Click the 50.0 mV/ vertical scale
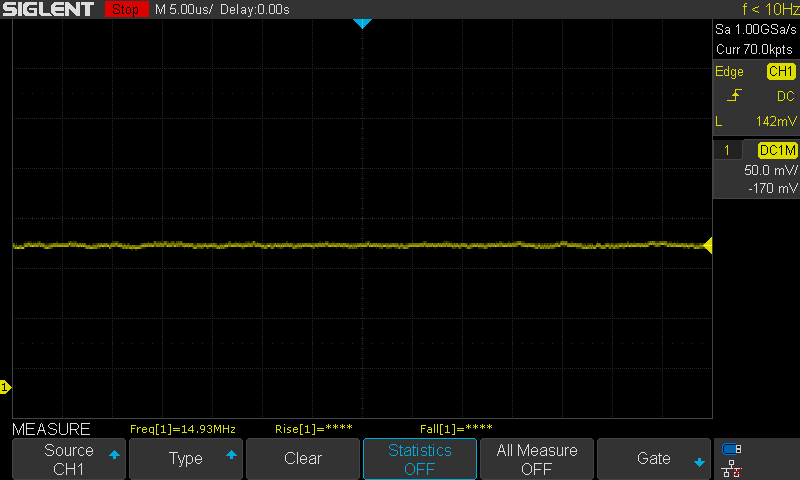This screenshot has height=480, width=800. 770,170
